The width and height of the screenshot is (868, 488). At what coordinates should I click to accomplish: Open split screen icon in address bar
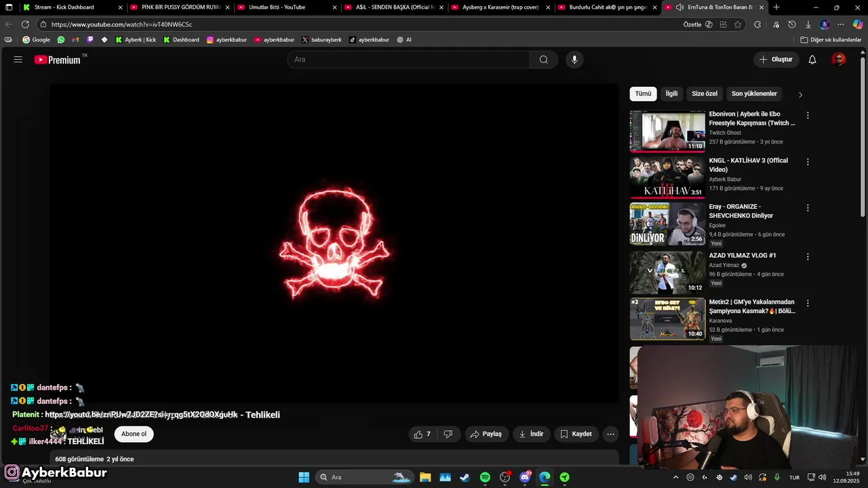[724, 24]
